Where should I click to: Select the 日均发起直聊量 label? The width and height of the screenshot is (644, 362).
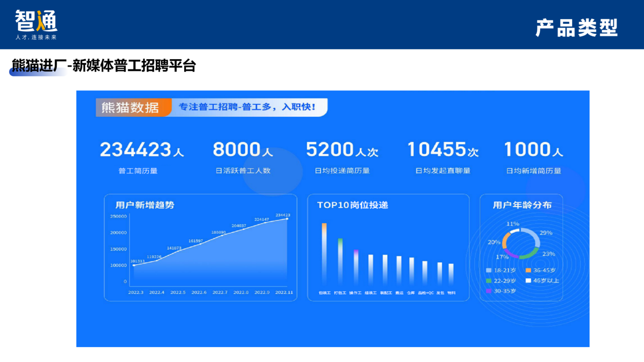pyautogui.click(x=443, y=171)
